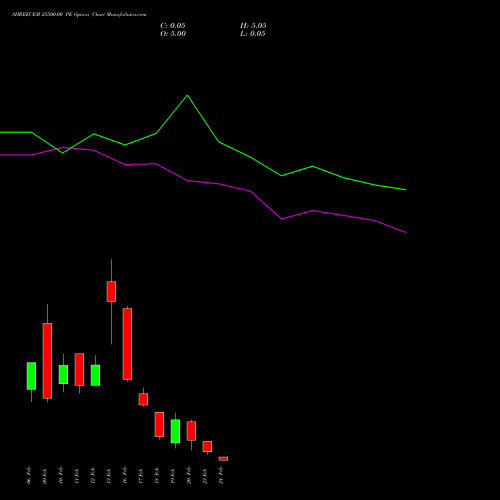Click the 20 Feb date label

pos(189,476)
